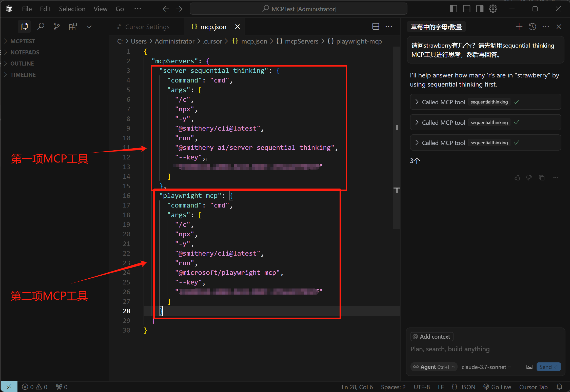The image size is (570, 392).
Task: Open remote window status bar icon
Action: click(x=9, y=387)
